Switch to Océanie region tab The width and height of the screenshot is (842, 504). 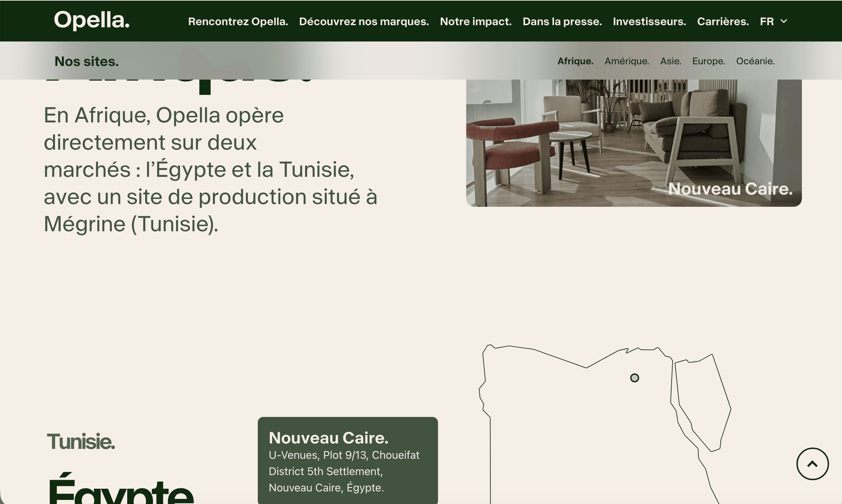tap(755, 61)
